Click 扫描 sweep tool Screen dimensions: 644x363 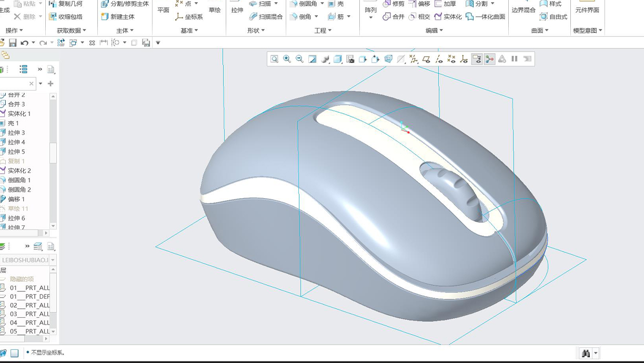260,4
